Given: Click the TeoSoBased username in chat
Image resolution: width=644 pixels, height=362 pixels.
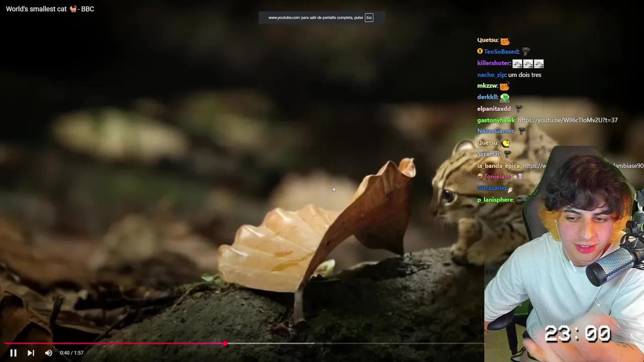Looking at the screenshot, I should (x=501, y=52).
